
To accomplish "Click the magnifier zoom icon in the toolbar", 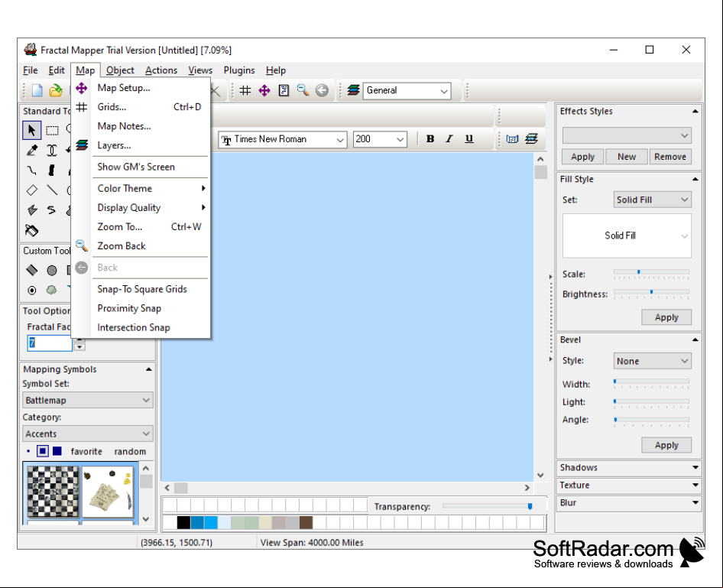I will tap(303, 90).
